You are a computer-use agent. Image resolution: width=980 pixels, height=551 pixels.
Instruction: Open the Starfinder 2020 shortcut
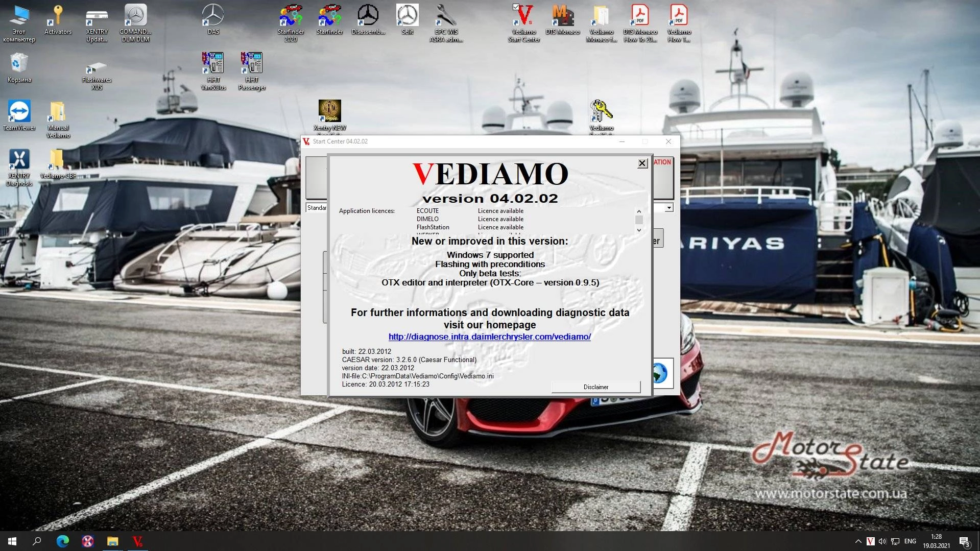[x=291, y=23]
